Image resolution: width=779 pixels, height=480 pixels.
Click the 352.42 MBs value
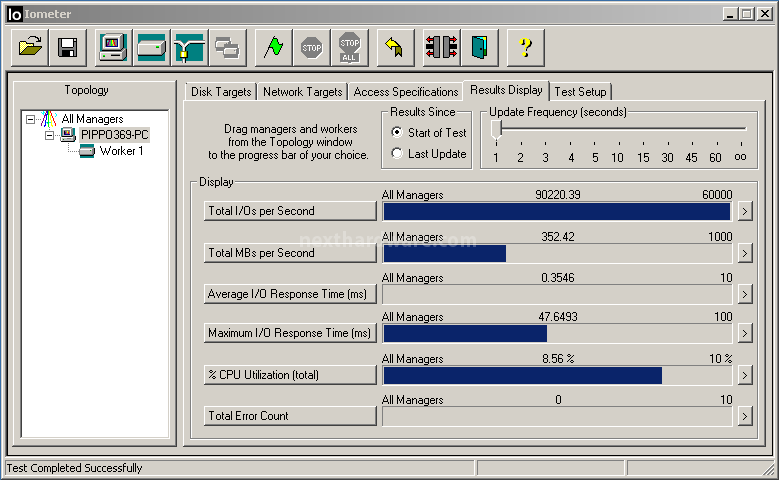tap(557, 237)
